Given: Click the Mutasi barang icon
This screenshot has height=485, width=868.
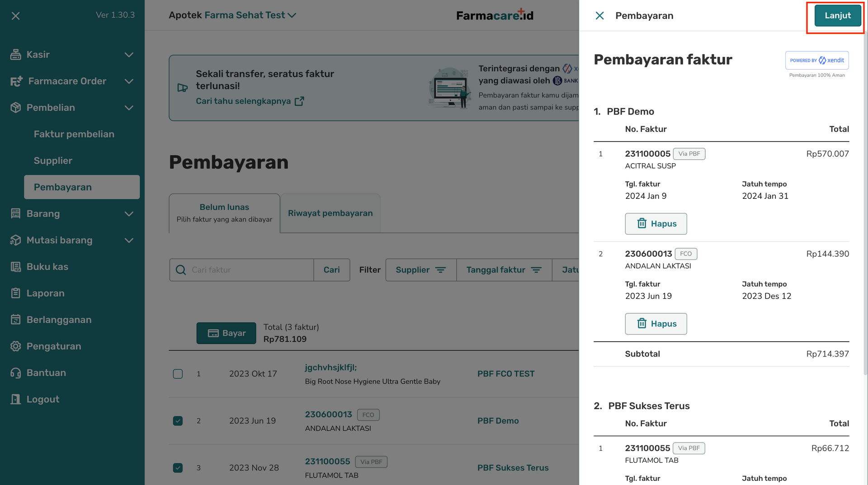Looking at the screenshot, I should tap(16, 240).
